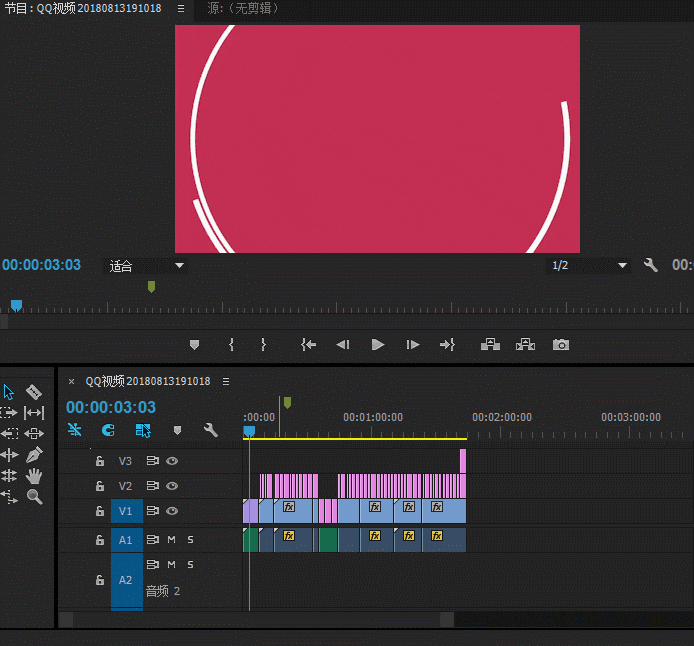
Task: Select the Zoom magnifier tool
Action: tap(34, 496)
